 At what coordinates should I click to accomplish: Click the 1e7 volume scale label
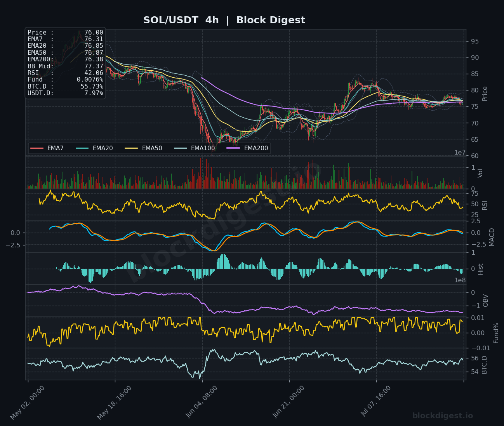(460, 153)
